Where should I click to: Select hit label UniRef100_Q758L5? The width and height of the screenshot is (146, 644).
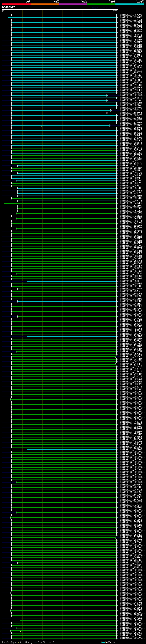coord(131,130)
